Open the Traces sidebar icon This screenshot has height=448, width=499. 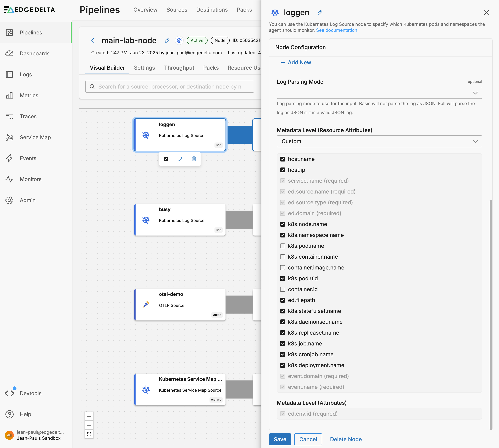[9, 116]
